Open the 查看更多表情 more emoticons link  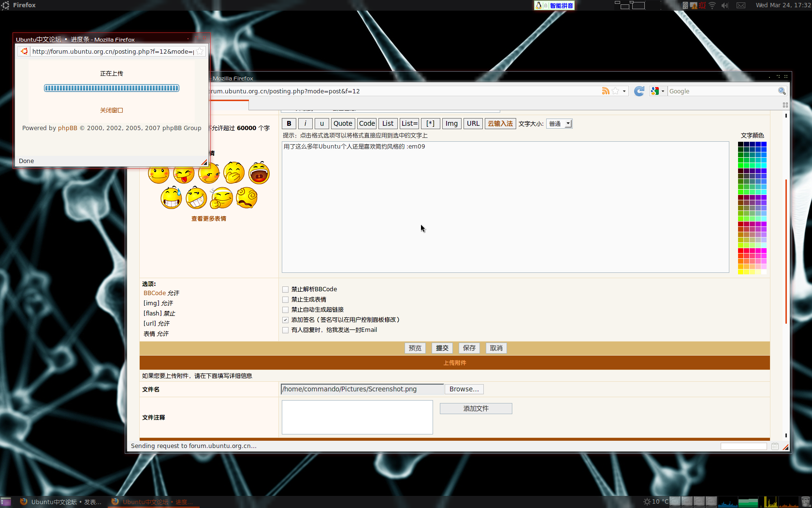[x=209, y=219]
